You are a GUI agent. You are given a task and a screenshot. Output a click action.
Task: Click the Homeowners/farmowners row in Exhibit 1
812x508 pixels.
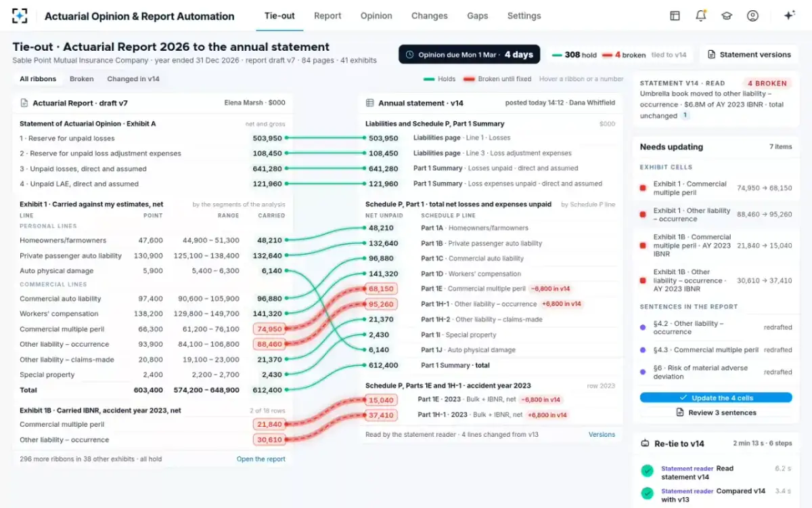[152, 240]
